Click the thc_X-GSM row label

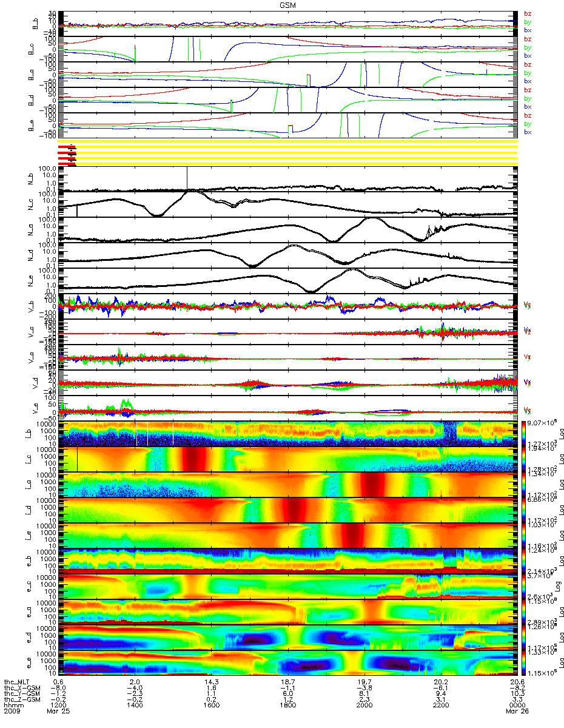pos(22,687)
